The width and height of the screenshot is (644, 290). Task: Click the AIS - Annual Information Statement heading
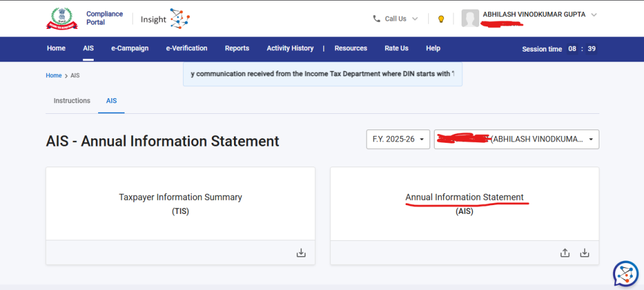(163, 141)
